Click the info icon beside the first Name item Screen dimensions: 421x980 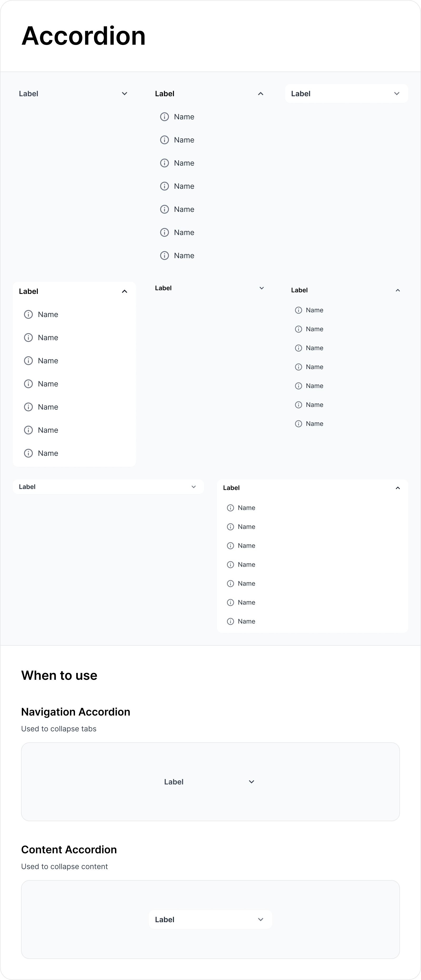pos(164,116)
